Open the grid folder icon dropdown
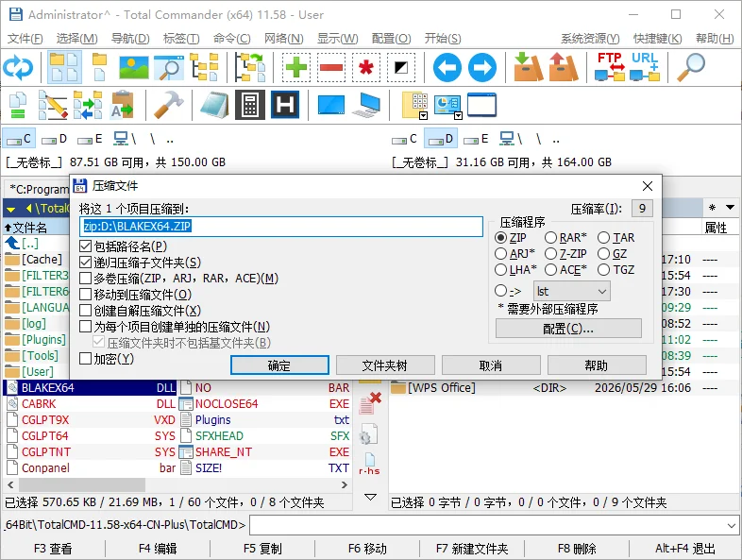The image size is (742, 560). tap(424, 115)
